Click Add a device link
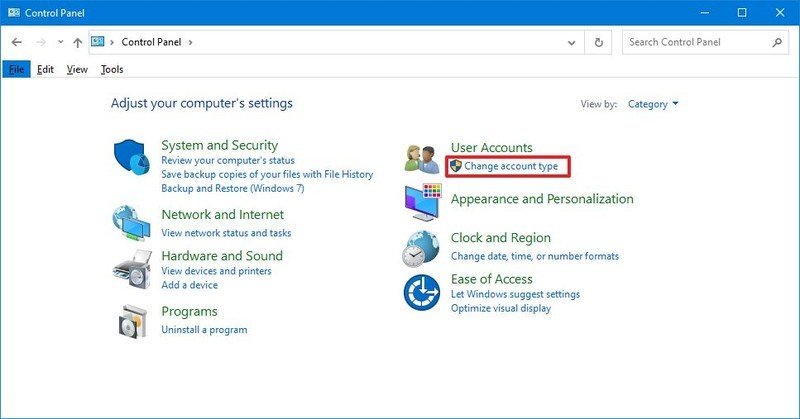800x419 pixels. coord(190,285)
